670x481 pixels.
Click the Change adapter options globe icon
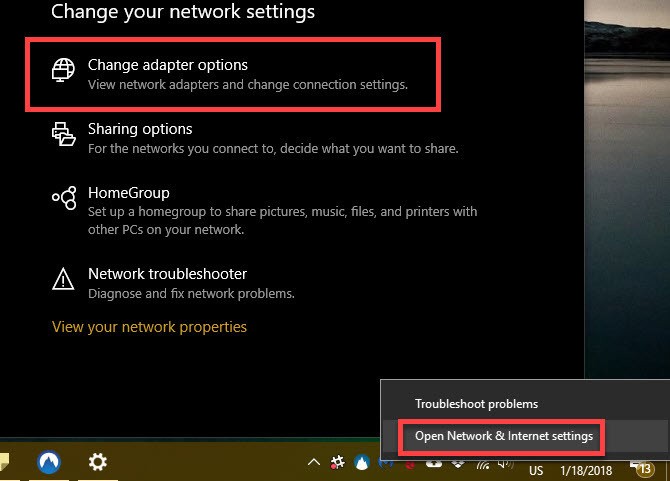point(63,70)
